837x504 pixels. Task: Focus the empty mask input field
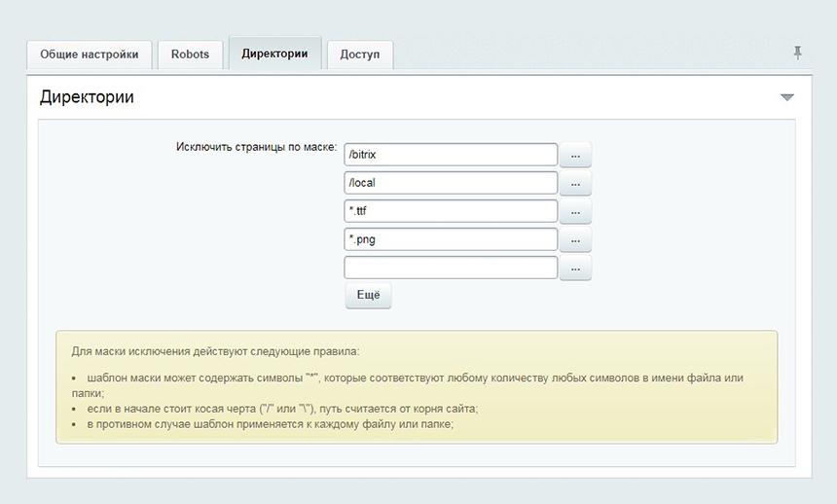point(451,268)
